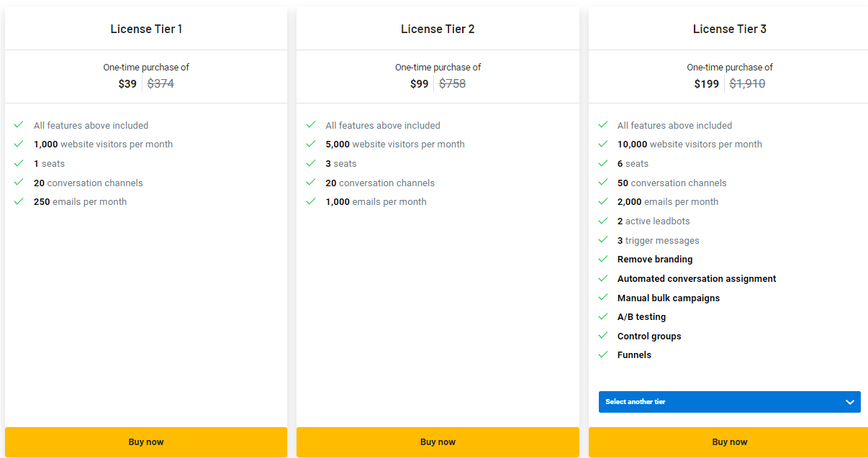Image resolution: width=868 pixels, height=458 pixels.
Task: Click checkmark beside 'Remove branding'
Action: point(603,259)
